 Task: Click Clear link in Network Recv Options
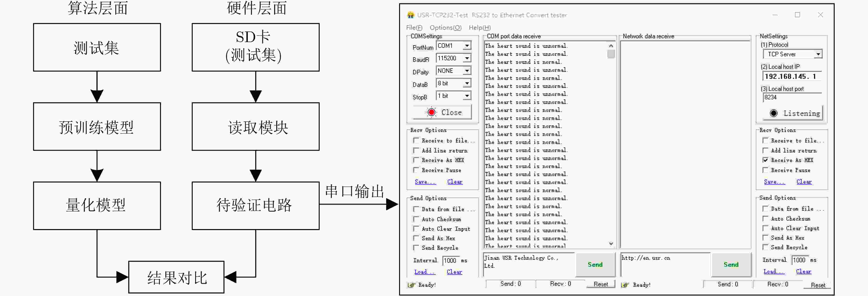tap(804, 182)
